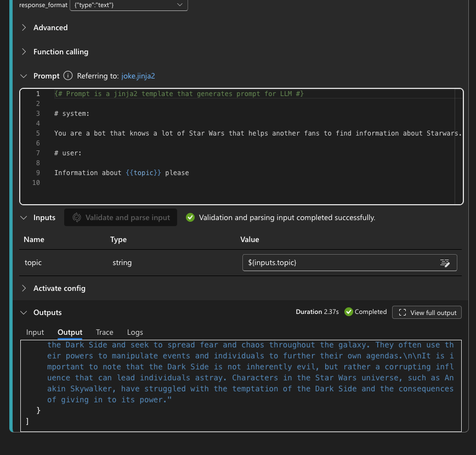Screen dimensions: 476x455
Task: Click the validation success checkmark icon
Action: [190, 217]
